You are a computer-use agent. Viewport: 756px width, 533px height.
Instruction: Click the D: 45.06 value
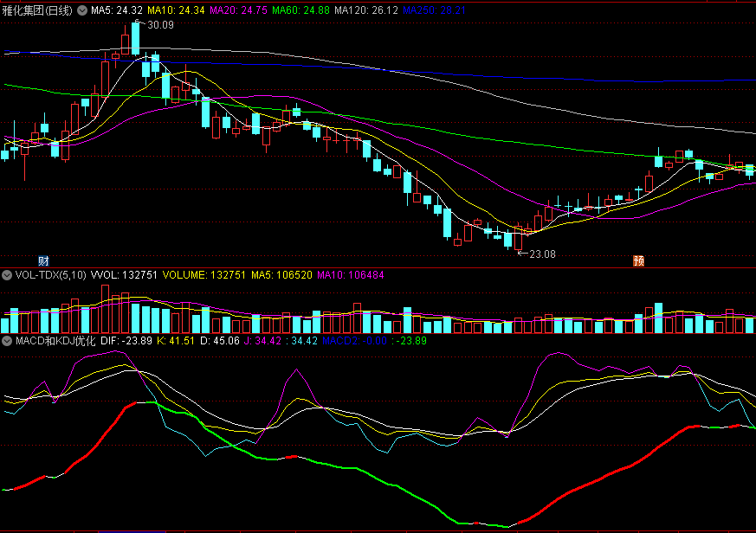[x=220, y=341]
